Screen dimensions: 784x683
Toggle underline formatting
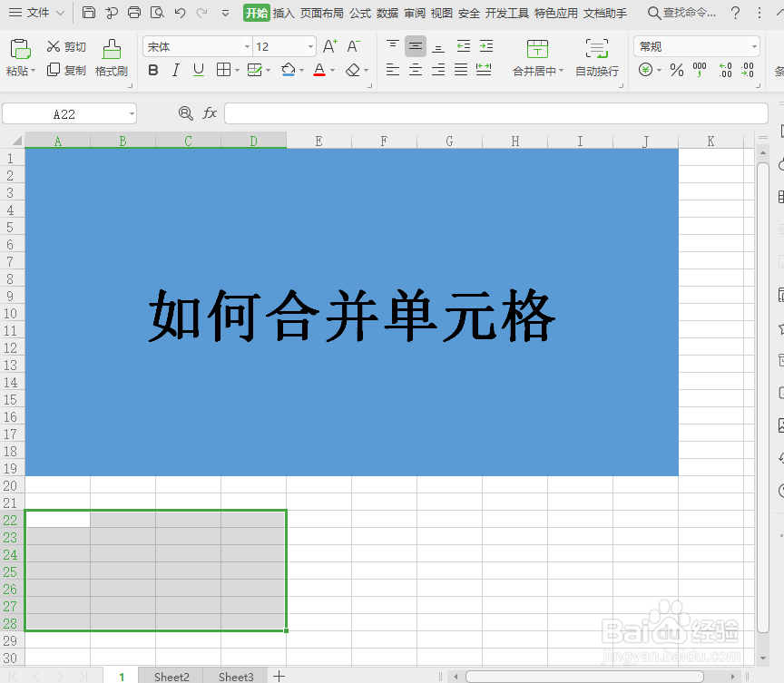point(197,70)
